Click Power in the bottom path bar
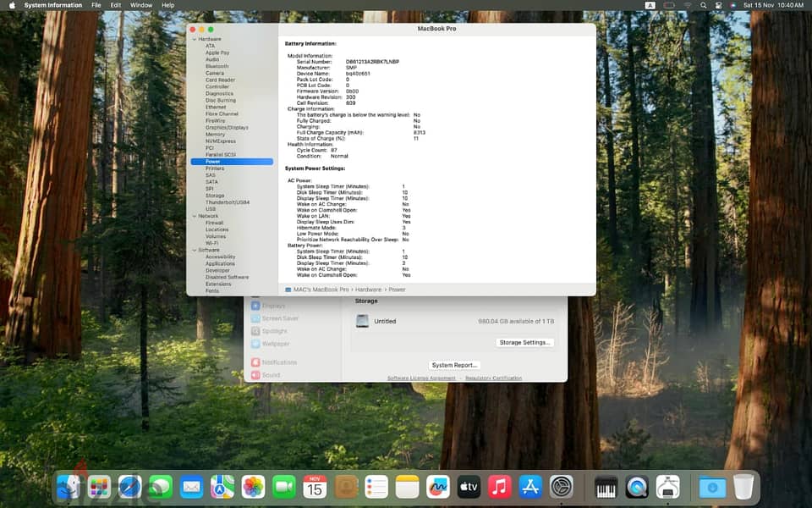Image resolution: width=812 pixels, height=508 pixels. (397, 290)
